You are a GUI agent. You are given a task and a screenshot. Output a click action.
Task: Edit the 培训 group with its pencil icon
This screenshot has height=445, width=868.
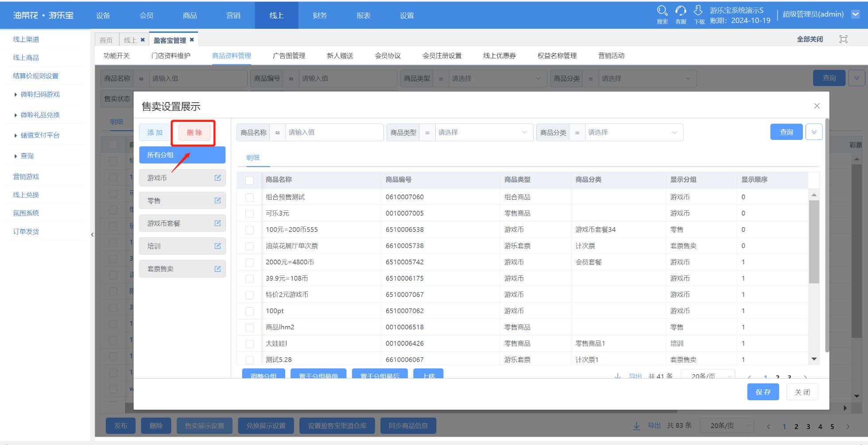point(217,246)
